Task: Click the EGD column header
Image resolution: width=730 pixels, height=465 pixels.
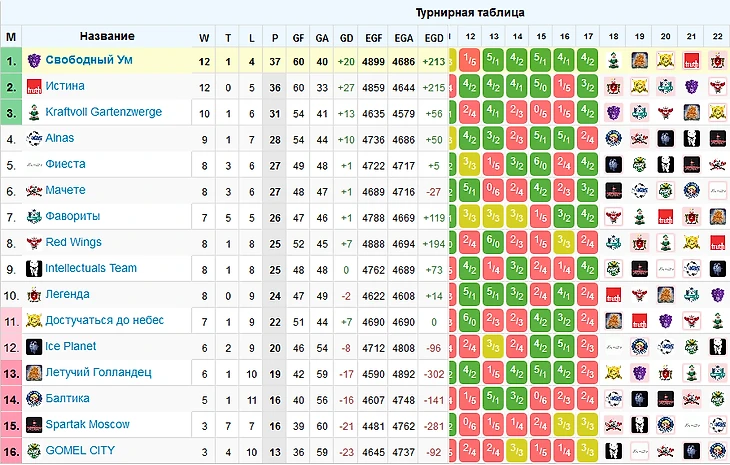Action: click(434, 38)
